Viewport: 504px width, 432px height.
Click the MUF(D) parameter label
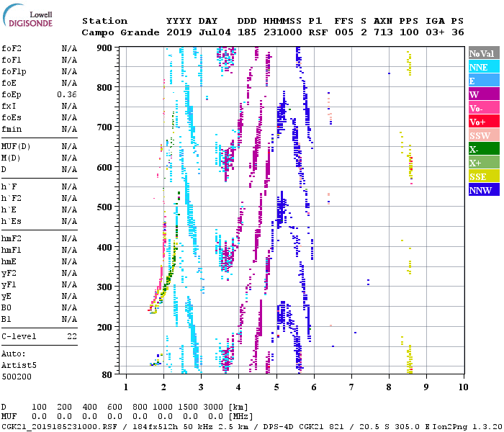click(16, 147)
